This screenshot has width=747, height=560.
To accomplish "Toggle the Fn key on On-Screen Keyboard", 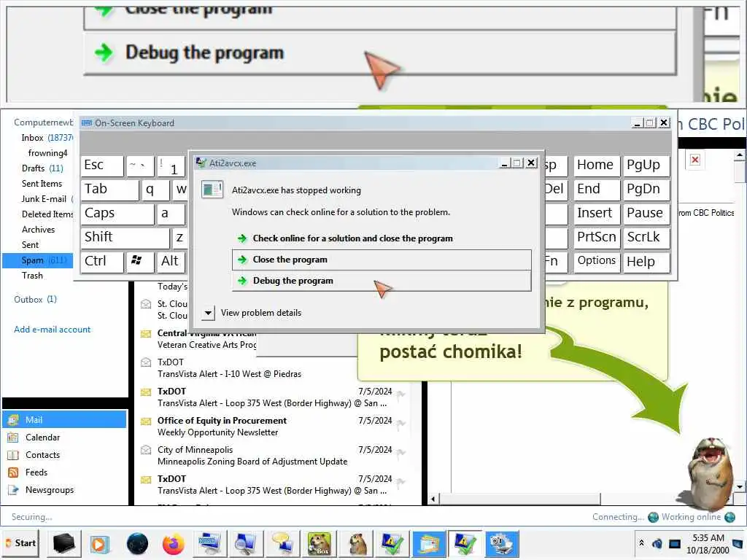I will click(x=555, y=262).
